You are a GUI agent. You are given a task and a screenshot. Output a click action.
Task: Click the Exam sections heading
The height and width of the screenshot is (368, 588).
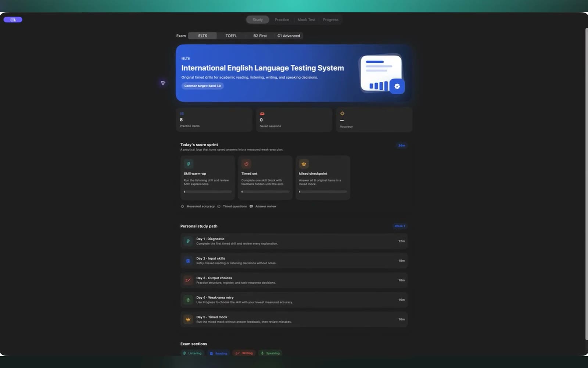[193, 344]
